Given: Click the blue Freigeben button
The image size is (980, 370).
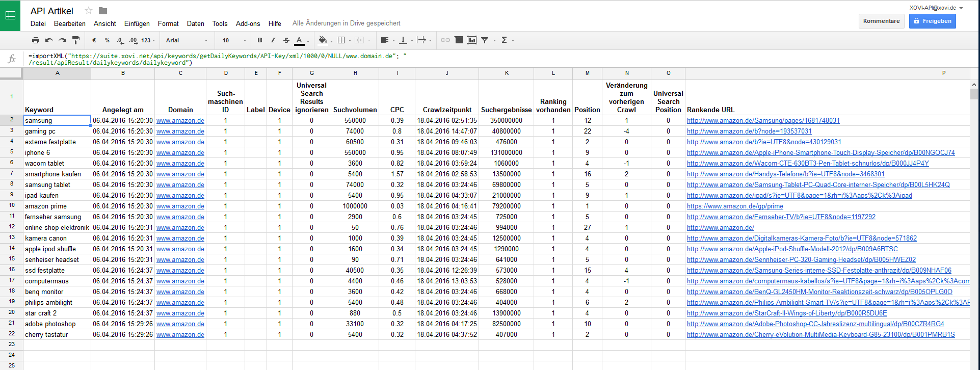Looking at the screenshot, I should [933, 21].
